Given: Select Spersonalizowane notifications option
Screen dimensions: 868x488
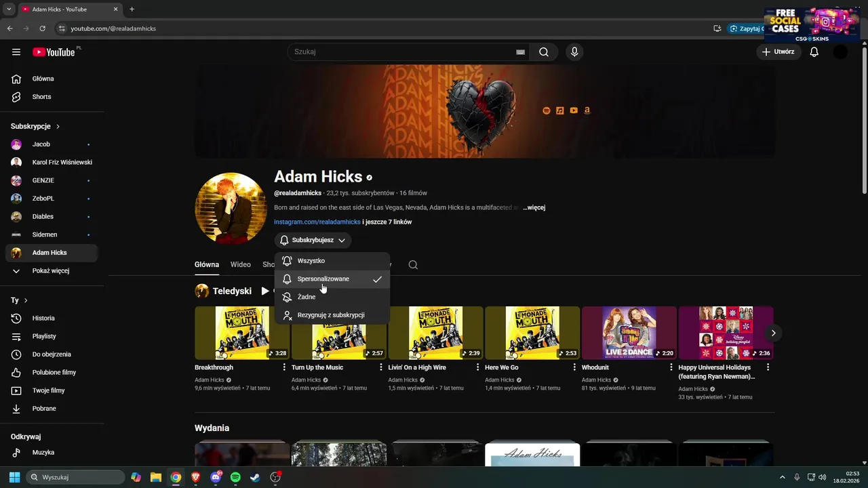Looking at the screenshot, I should pyautogui.click(x=332, y=279).
